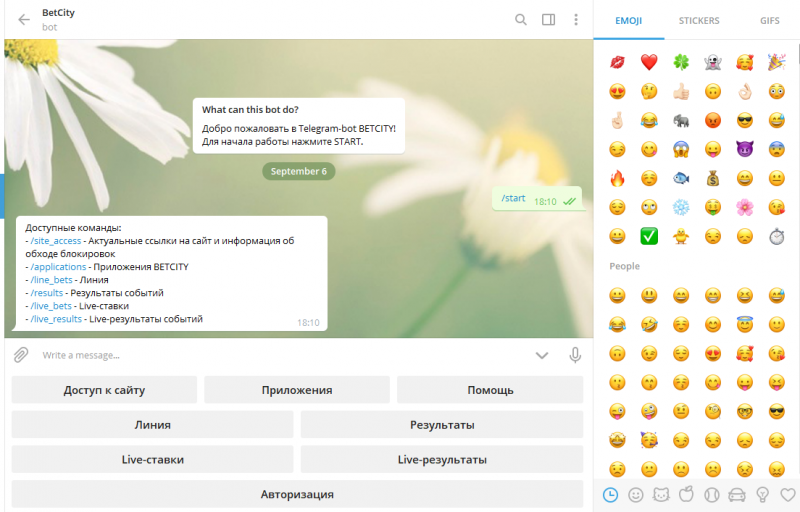The height and width of the screenshot is (512, 800).
Task: Open the /line_bets command link
Action: pos(52,280)
